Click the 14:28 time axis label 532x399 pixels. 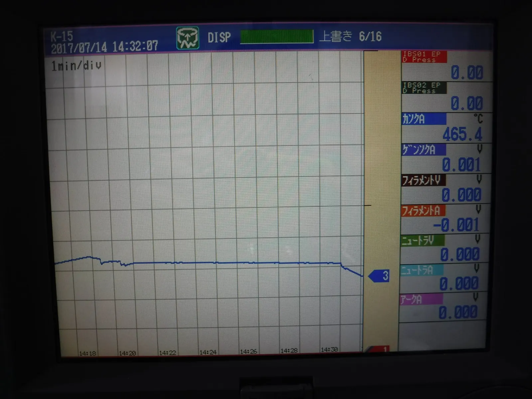[x=289, y=350]
